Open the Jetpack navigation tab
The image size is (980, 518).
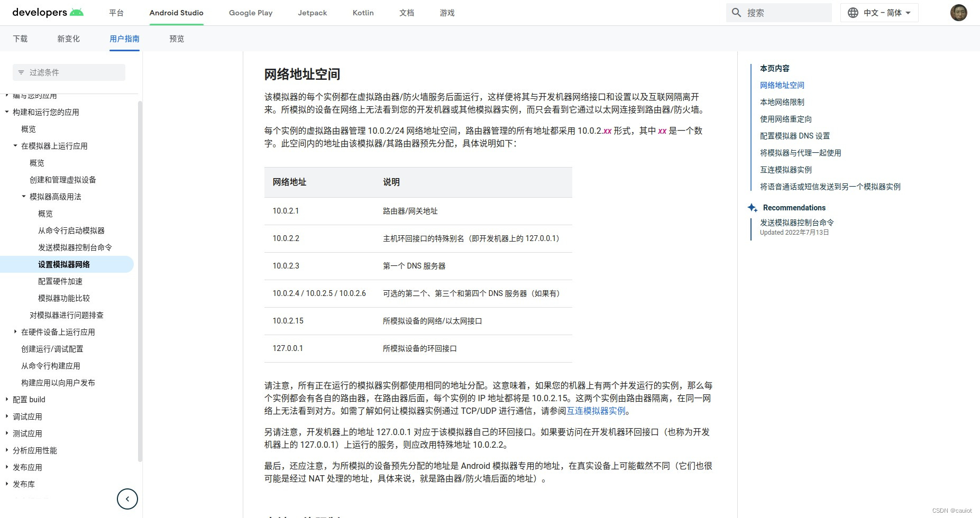pos(312,13)
